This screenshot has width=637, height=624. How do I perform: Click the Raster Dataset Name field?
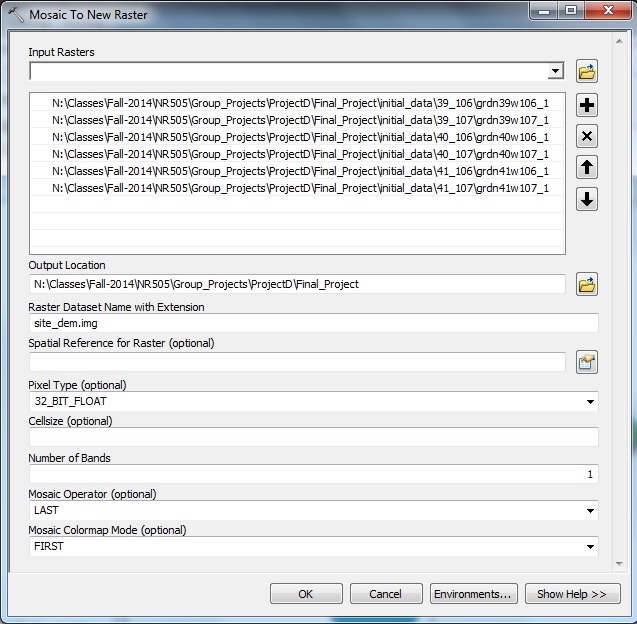313,324
